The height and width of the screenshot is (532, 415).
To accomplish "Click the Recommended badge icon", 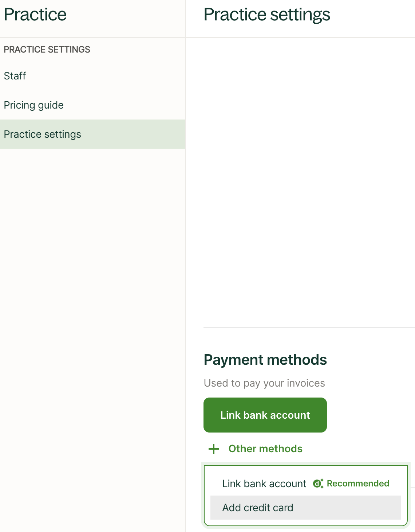I will (x=318, y=484).
